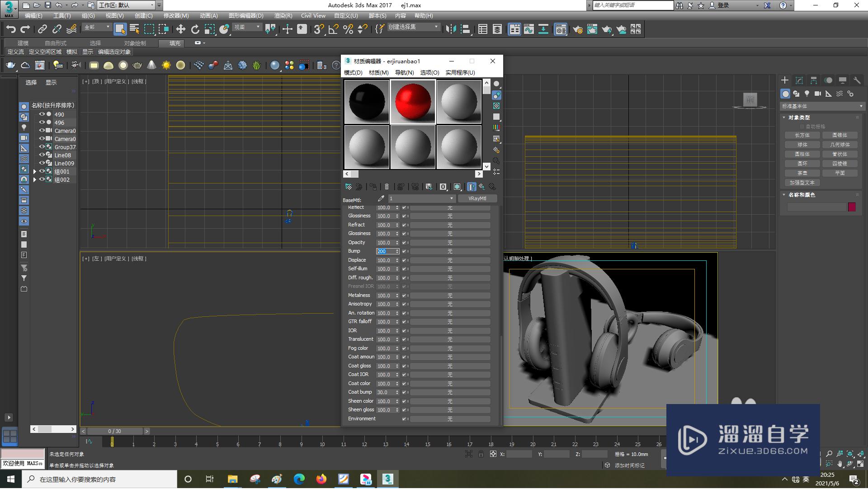
Task: Uncheck the Opacity map checkbox
Action: tap(404, 243)
